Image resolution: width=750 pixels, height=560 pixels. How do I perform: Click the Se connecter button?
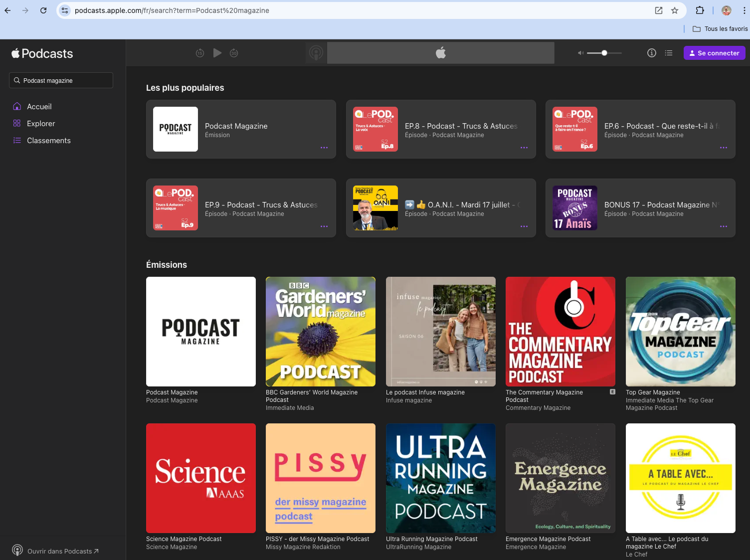tap(714, 52)
